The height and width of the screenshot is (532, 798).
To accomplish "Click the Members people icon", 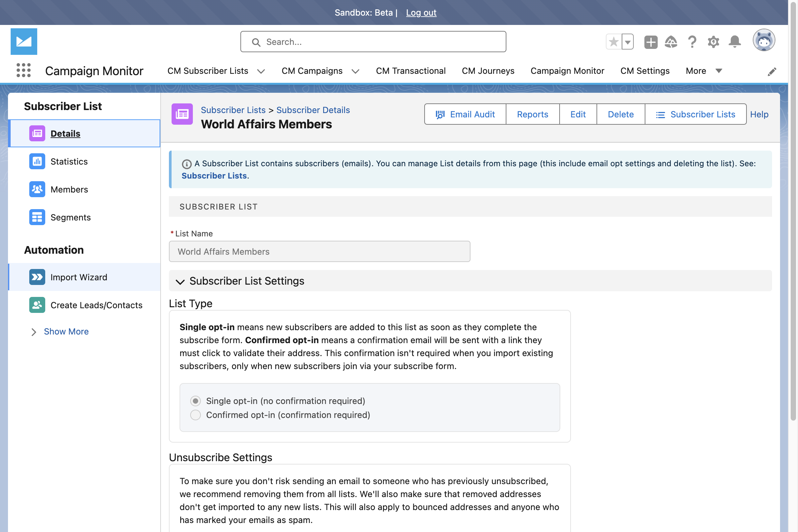I will [x=37, y=189].
